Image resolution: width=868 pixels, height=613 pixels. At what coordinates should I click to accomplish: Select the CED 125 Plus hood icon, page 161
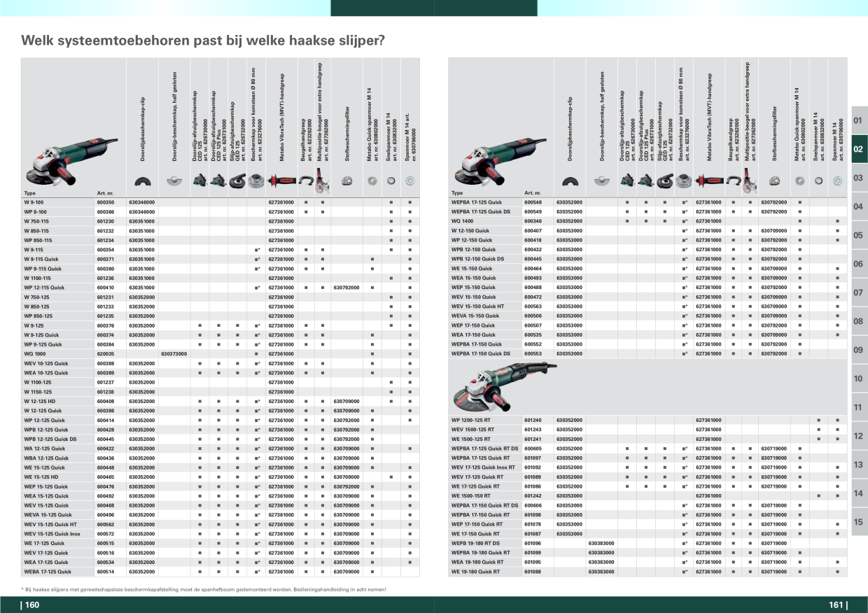pos(646,181)
